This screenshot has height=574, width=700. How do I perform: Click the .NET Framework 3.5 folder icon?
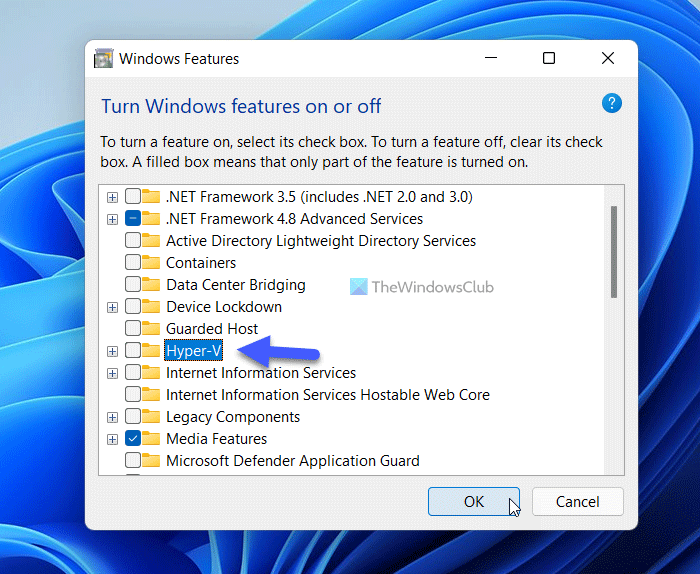click(151, 196)
